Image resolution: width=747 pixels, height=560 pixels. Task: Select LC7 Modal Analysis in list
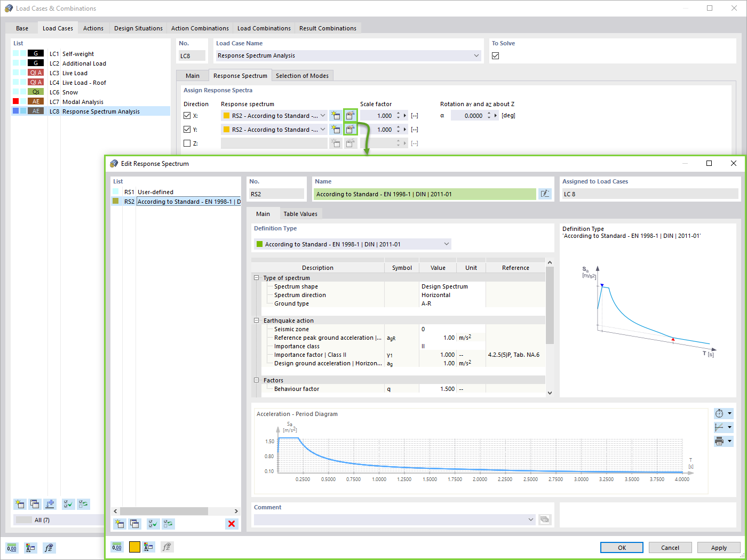pos(91,102)
